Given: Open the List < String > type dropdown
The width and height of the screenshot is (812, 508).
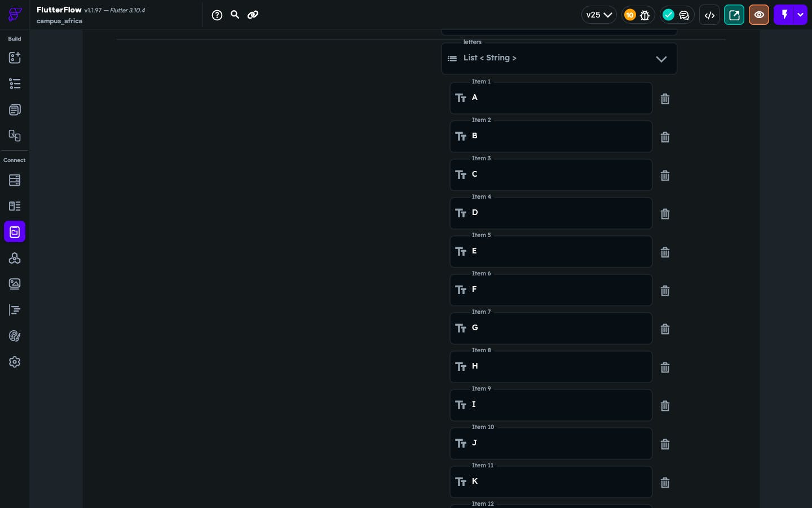Looking at the screenshot, I should click(559, 59).
